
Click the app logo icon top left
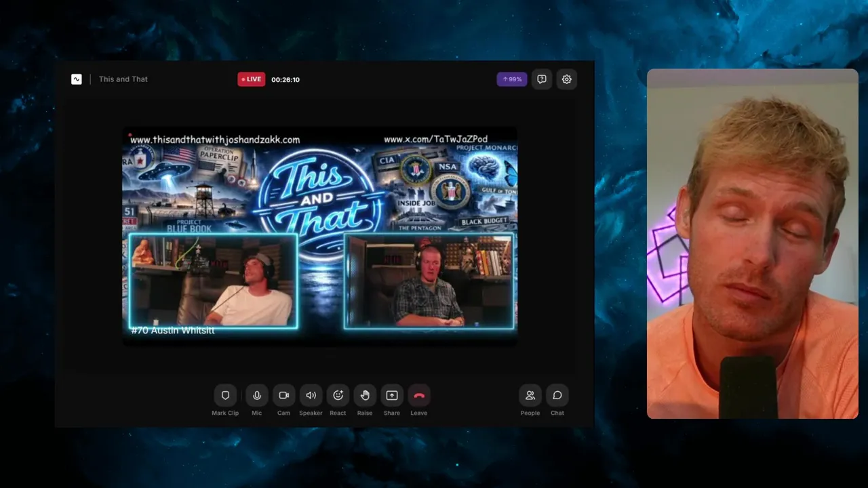pyautogui.click(x=77, y=79)
